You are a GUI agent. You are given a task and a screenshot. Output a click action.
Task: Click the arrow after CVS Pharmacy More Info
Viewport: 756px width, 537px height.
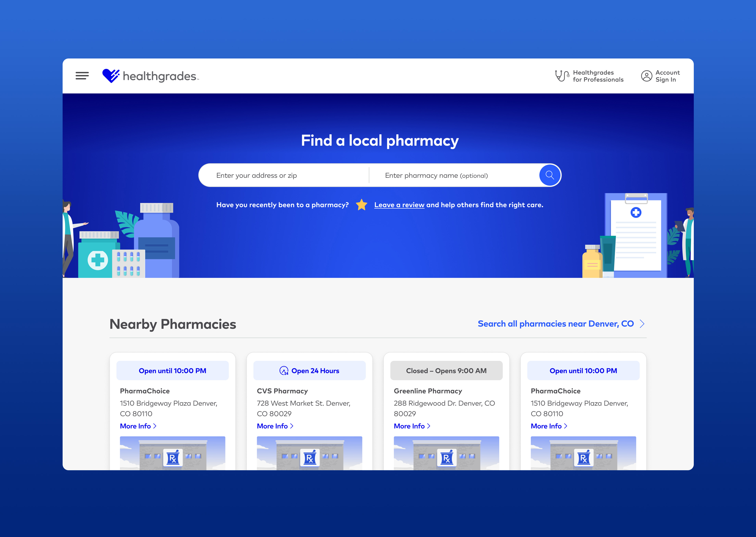[292, 426]
